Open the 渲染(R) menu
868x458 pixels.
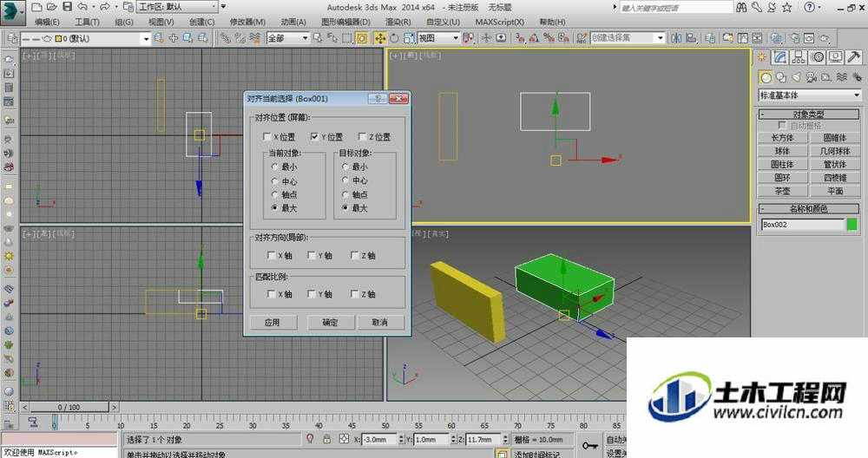pos(398,22)
